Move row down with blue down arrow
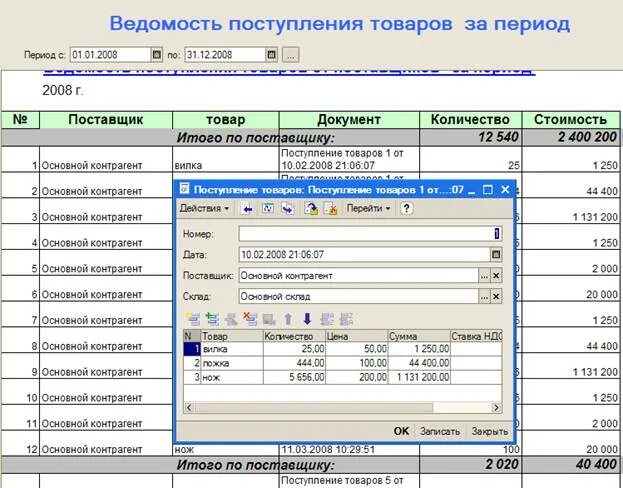The height and width of the screenshot is (488, 623). click(307, 319)
